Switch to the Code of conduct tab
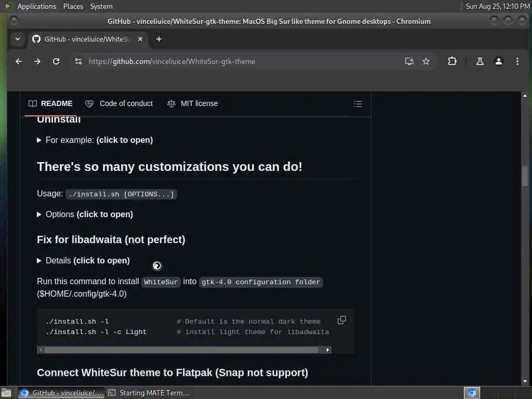Viewport: 532px width, 399px height. (119, 103)
